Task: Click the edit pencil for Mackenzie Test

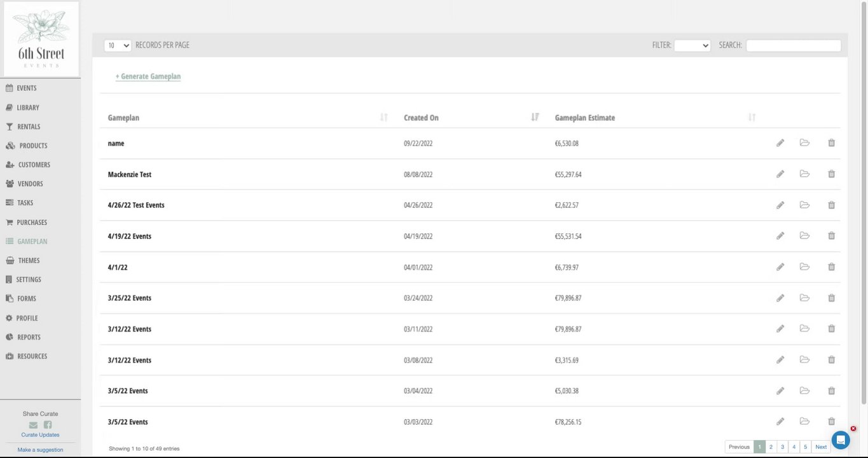Action: (x=780, y=174)
